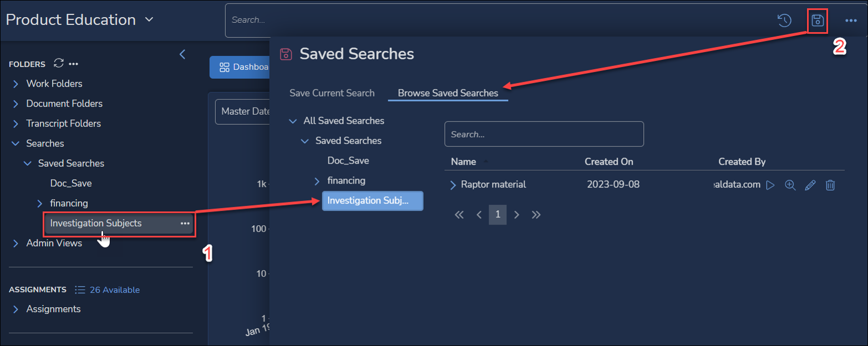The height and width of the screenshot is (346, 868).
Task: Open the more options ellipsis beside save icon
Action: [851, 20]
